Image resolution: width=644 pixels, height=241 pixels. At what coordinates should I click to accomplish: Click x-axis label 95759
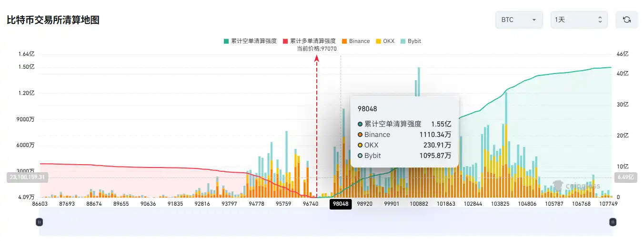[x=284, y=204]
